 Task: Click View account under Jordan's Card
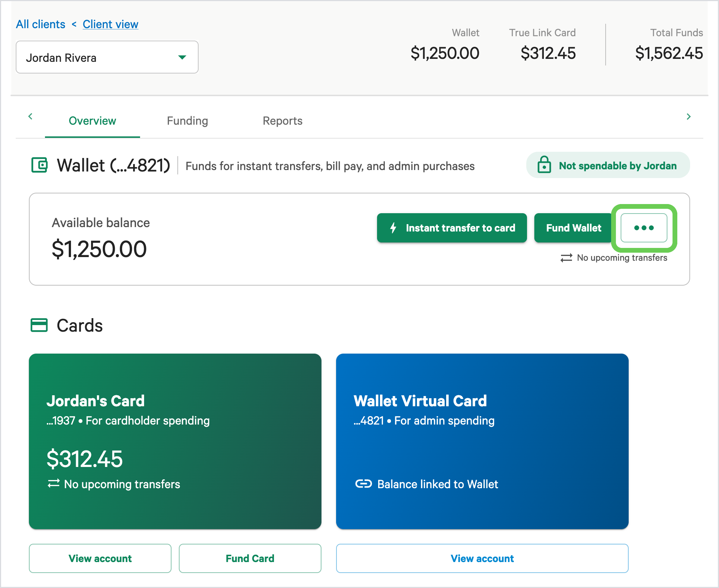100,558
